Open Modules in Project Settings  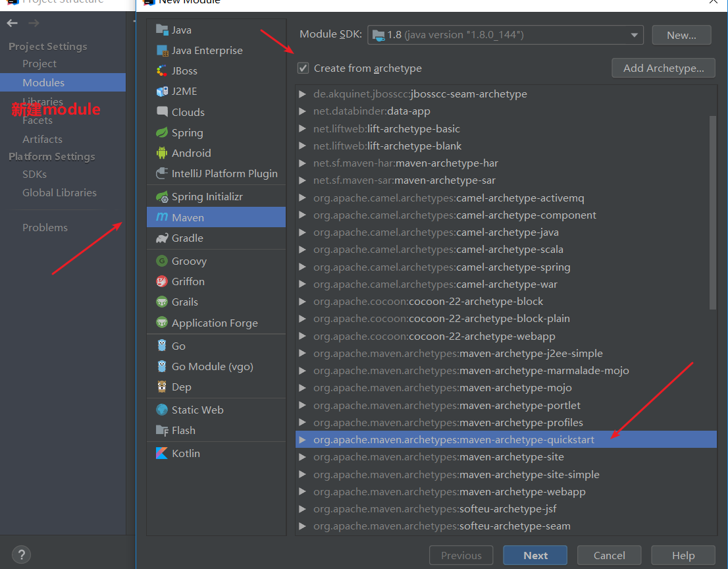[43, 82]
